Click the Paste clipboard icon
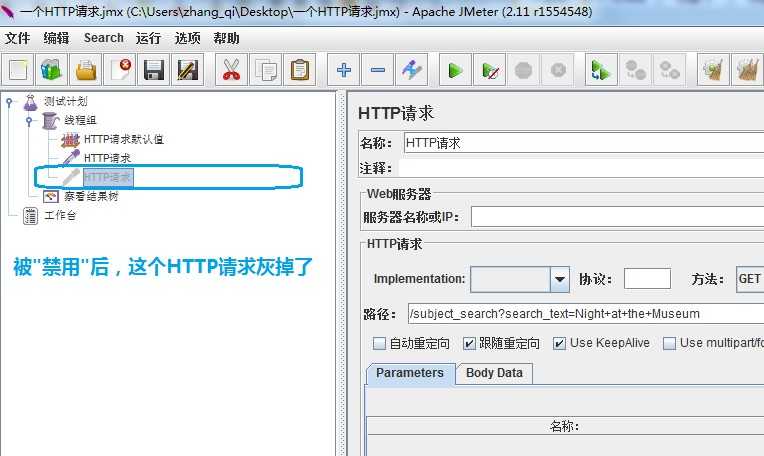 coord(300,70)
